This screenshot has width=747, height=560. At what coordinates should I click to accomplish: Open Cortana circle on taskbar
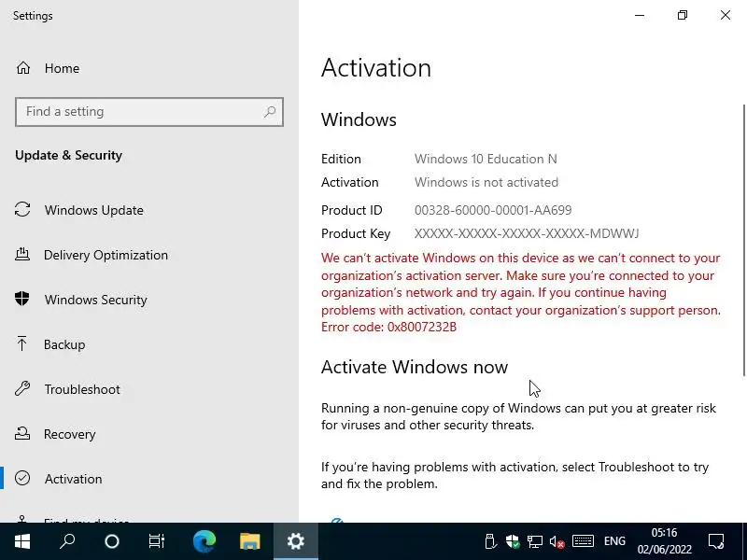pyautogui.click(x=112, y=541)
